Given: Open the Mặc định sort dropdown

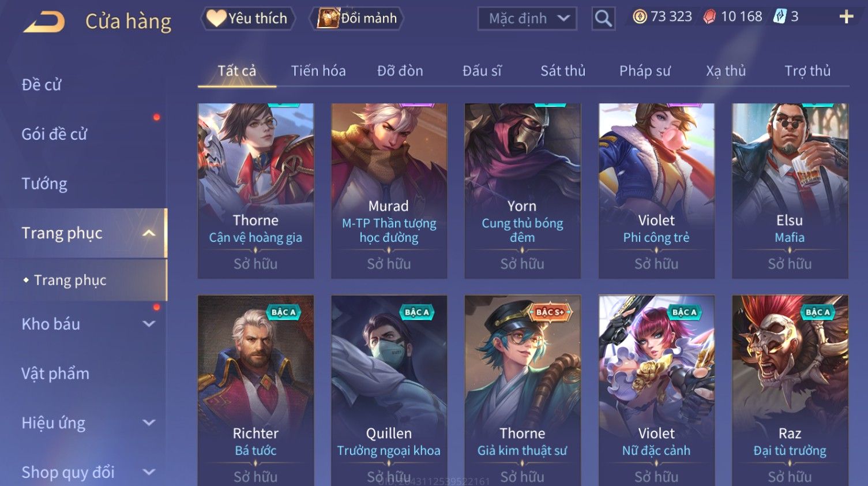Looking at the screenshot, I should tap(527, 18).
